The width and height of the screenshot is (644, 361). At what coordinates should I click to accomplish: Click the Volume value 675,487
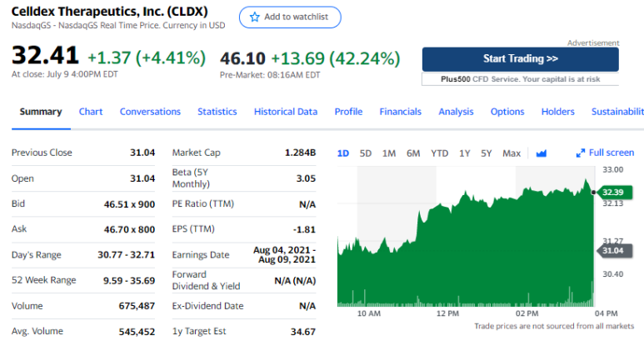coord(137,306)
